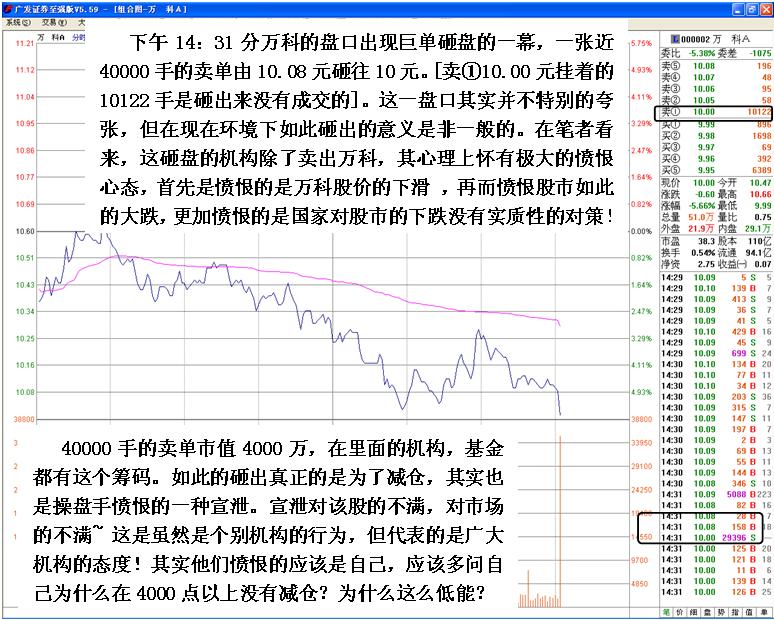Select the 卖③ 10.06 order row
774x620 pixels.
(x=716, y=89)
